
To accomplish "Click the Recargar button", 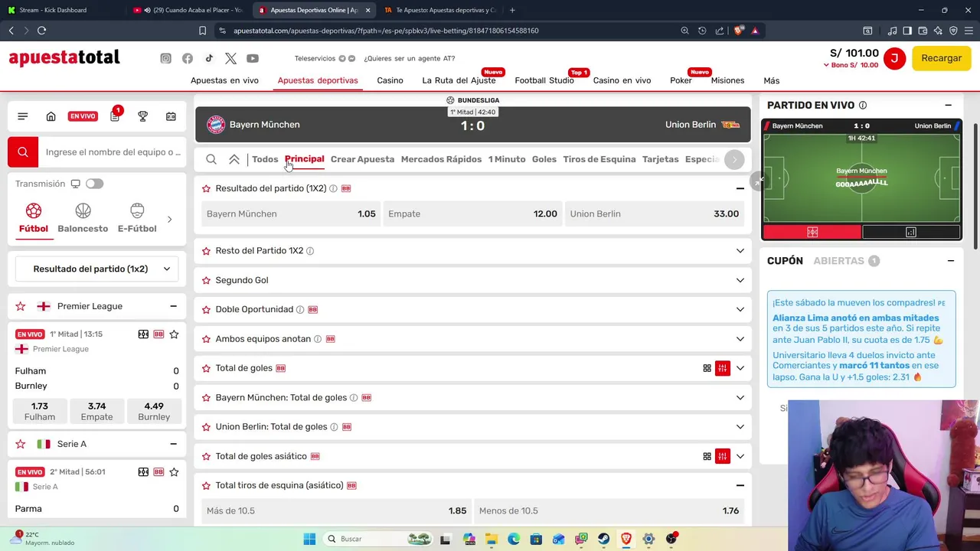I will coord(941,58).
